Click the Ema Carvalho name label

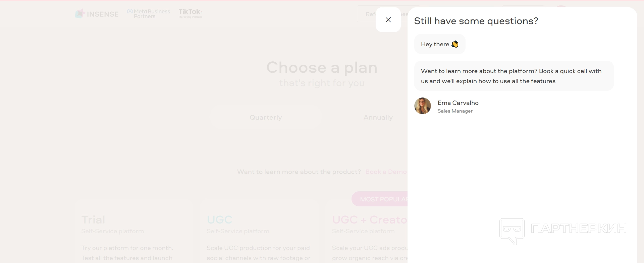458,103
